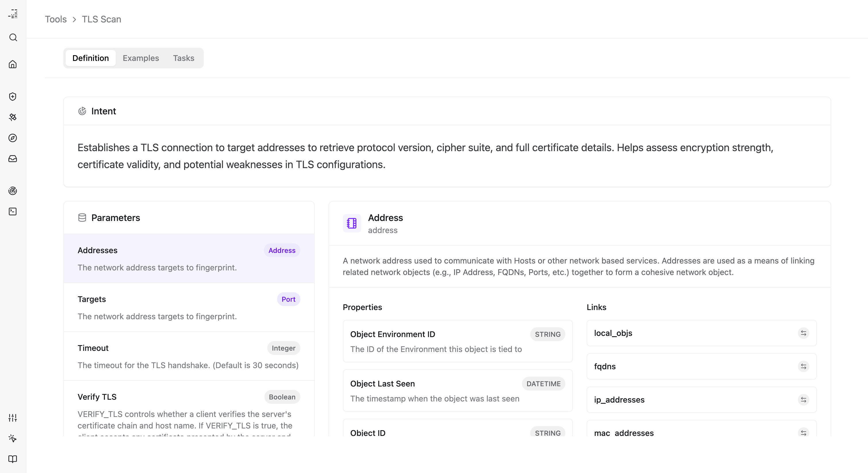Click the terminal icon in the sidebar
Viewport: 868px width, 473px height.
coord(13,211)
